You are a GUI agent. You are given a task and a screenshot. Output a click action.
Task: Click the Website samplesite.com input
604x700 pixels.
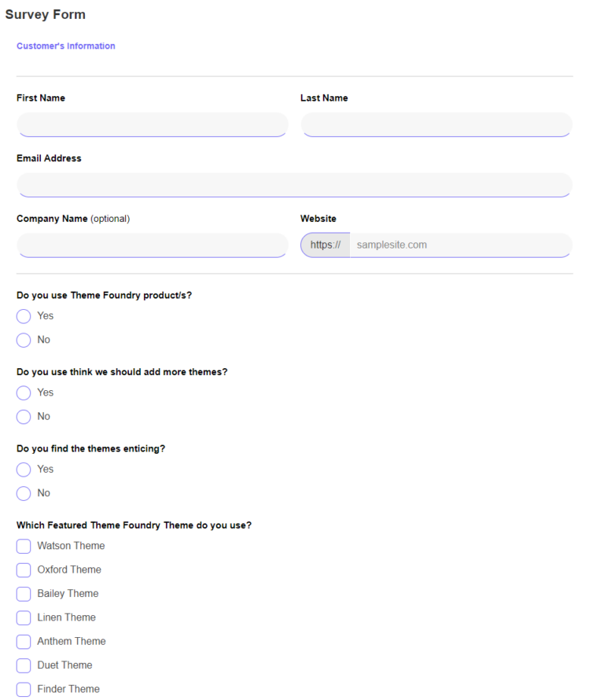[x=460, y=245]
